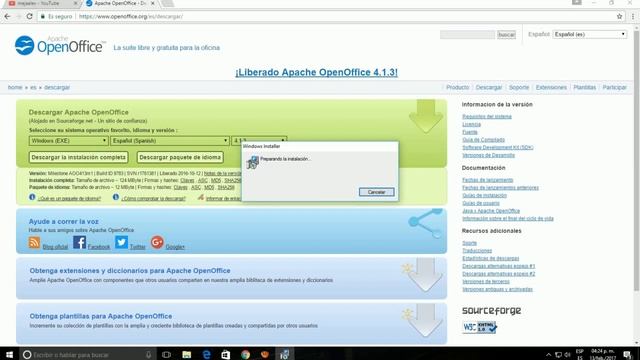Open the Producto menu item
The image size is (640, 360).
click(x=458, y=87)
